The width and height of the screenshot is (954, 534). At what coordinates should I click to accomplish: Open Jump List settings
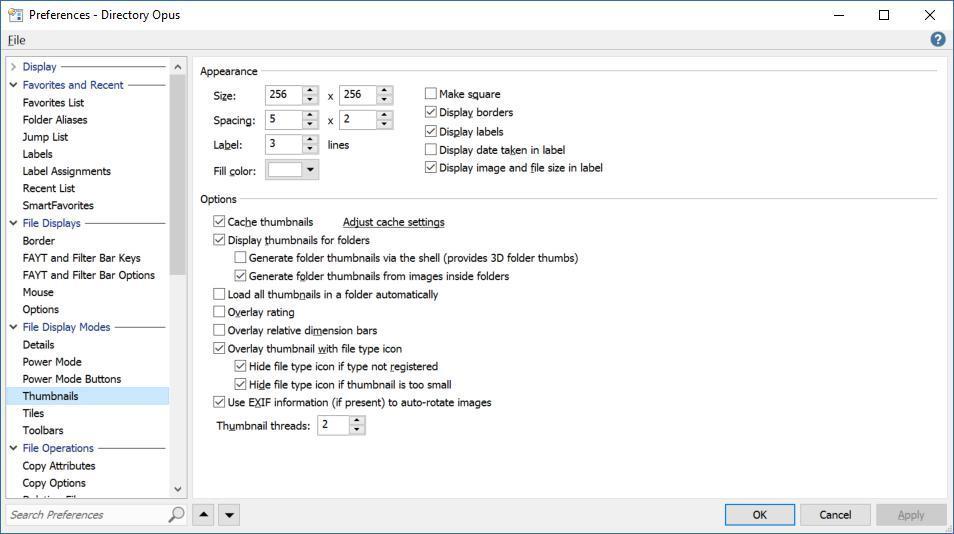tap(45, 137)
